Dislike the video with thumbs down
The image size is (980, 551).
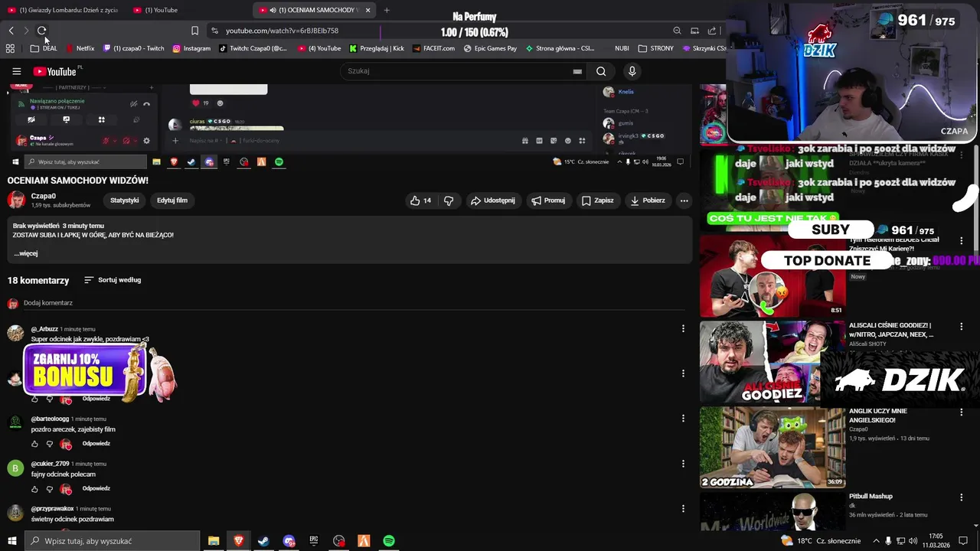449,201
